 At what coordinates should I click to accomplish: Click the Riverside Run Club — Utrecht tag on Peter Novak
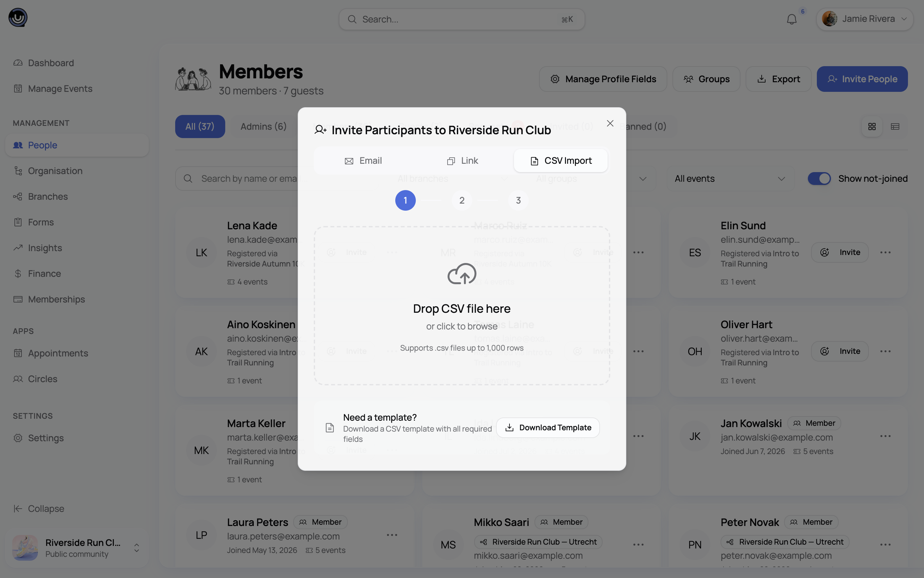click(785, 542)
